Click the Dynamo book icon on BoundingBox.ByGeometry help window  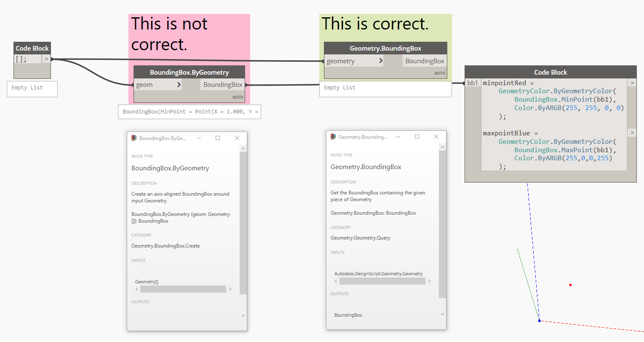[x=134, y=137]
